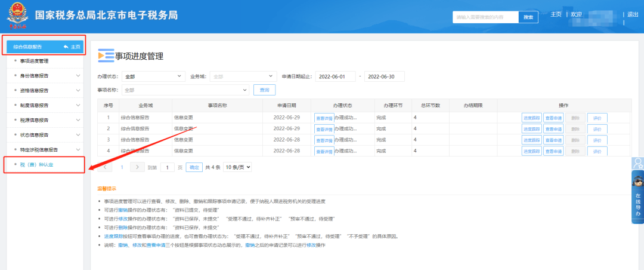Open the 事项名称 dropdown
Image resolution: width=644 pixels, height=270 pixels.
pyautogui.click(x=185, y=90)
